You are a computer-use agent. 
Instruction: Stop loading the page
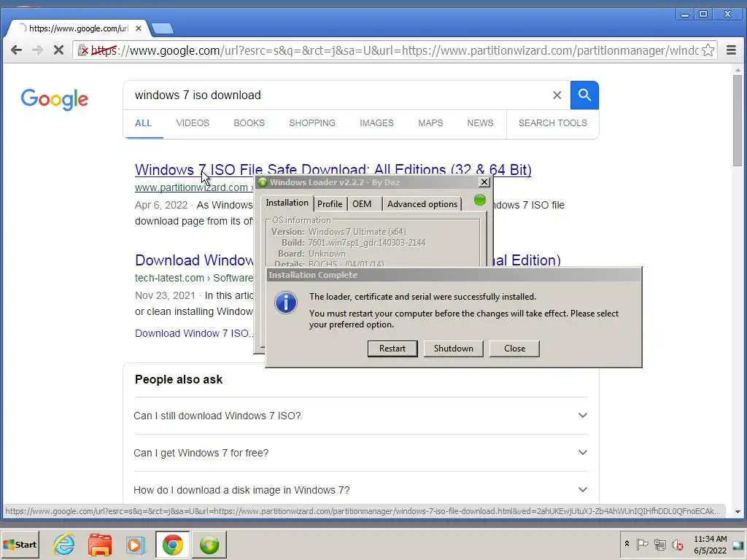click(x=58, y=50)
